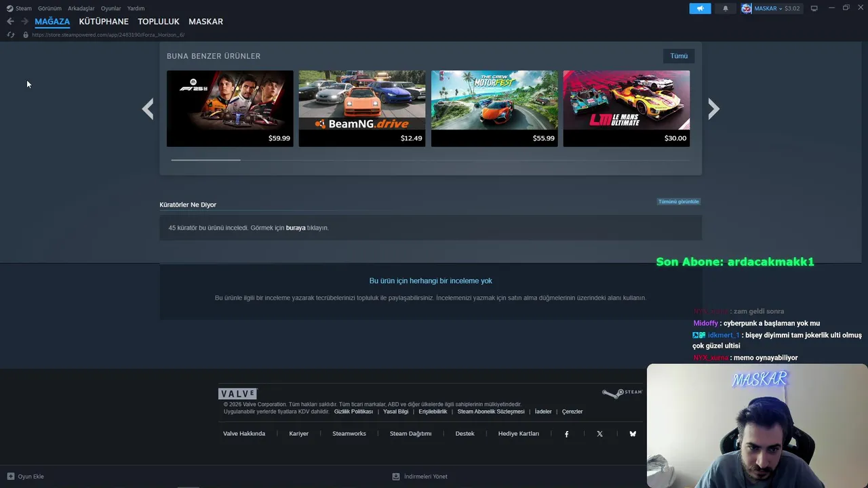Switch to the TOPLULUK tab
This screenshot has width=868, height=488.
pyautogui.click(x=159, y=22)
